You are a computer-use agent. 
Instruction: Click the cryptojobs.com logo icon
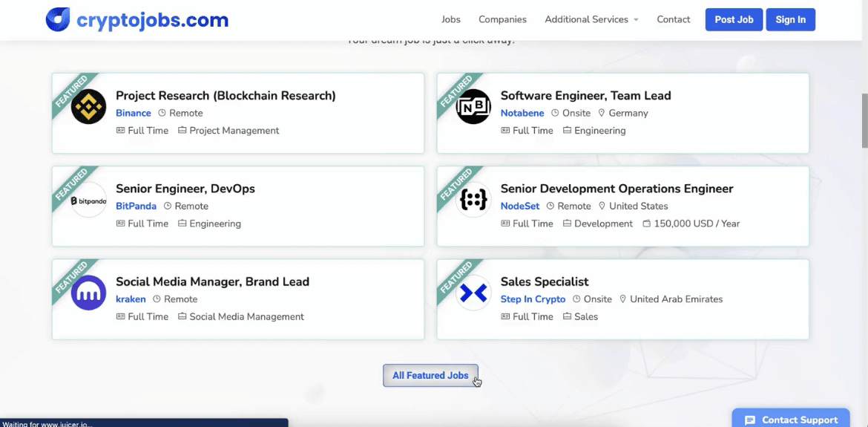click(58, 19)
